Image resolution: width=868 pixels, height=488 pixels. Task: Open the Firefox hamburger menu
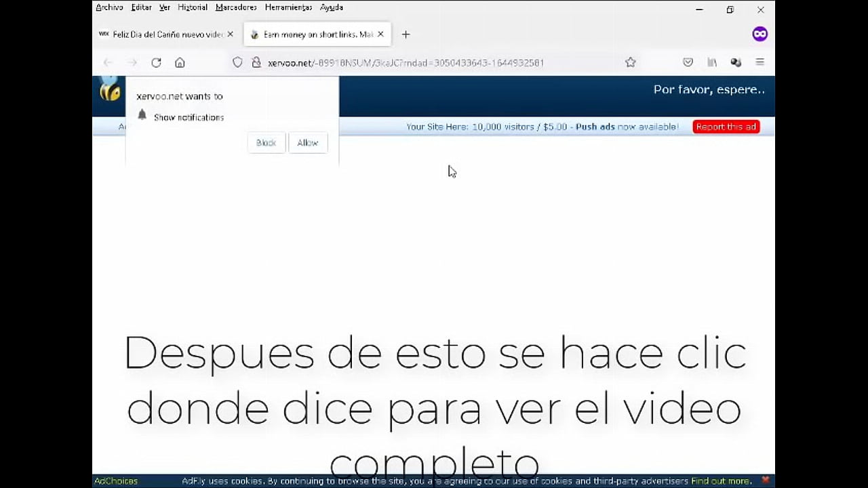coord(760,62)
